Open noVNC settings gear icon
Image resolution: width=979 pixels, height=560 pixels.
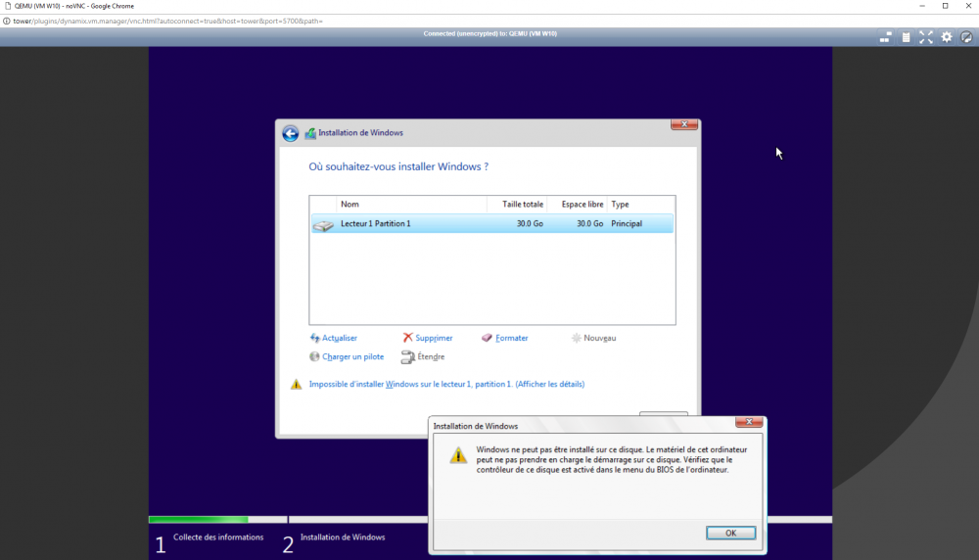click(947, 37)
